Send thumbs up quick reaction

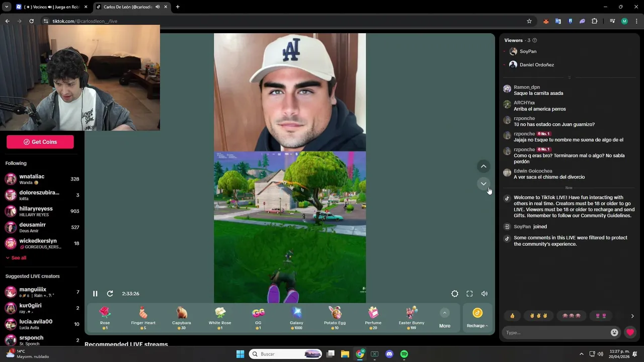(512, 316)
